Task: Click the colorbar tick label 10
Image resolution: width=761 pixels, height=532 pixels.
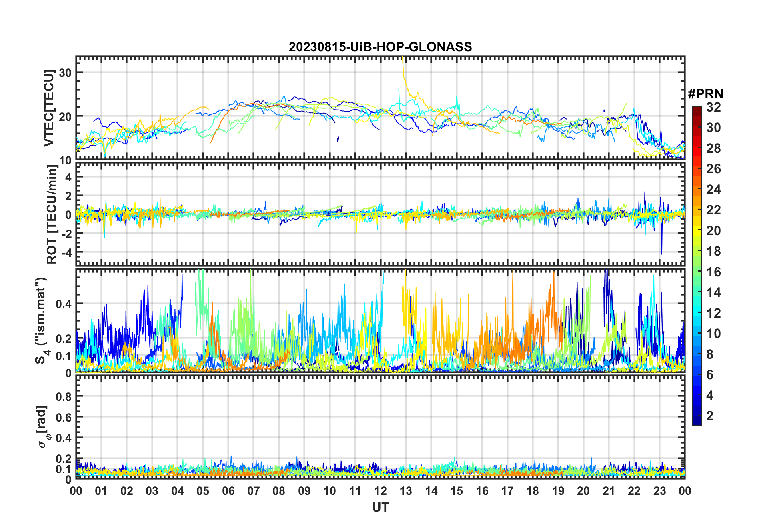Action: pyautogui.click(x=713, y=334)
